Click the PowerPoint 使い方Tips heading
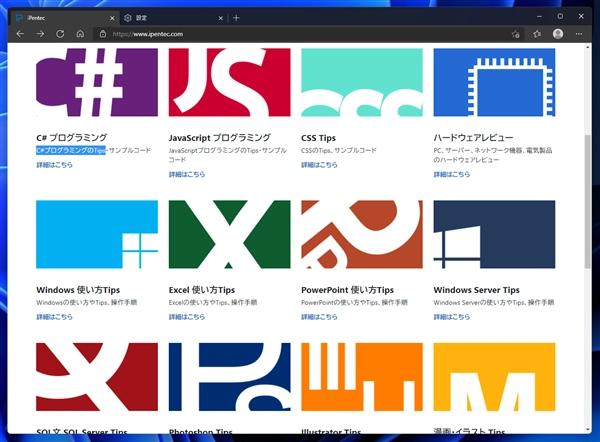Viewport: 600px width, 442px height. (x=347, y=290)
